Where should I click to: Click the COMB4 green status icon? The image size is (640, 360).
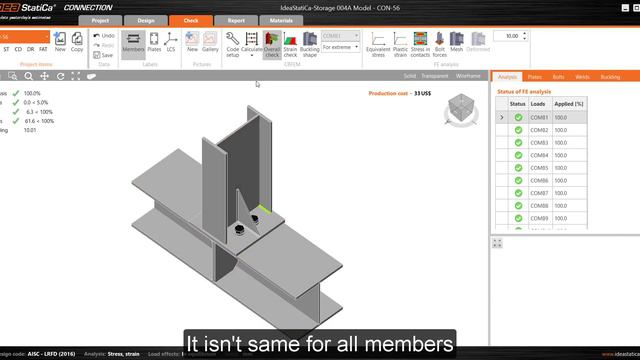tap(518, 155)
